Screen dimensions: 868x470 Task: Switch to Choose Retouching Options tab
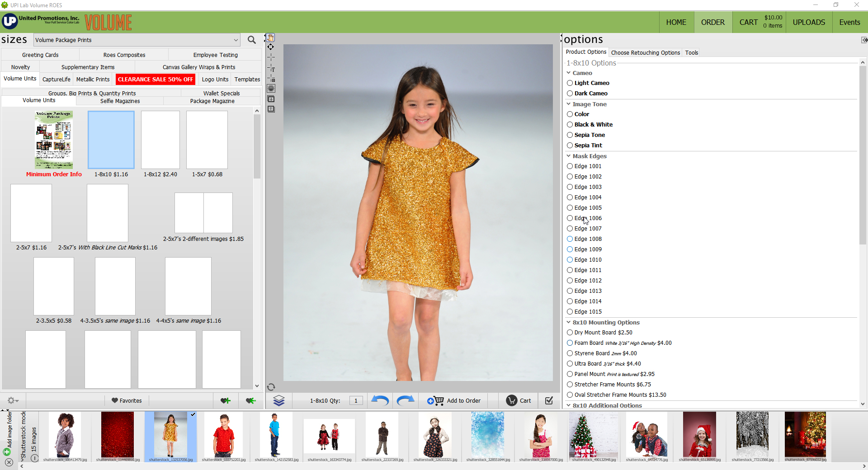(645, 52)
